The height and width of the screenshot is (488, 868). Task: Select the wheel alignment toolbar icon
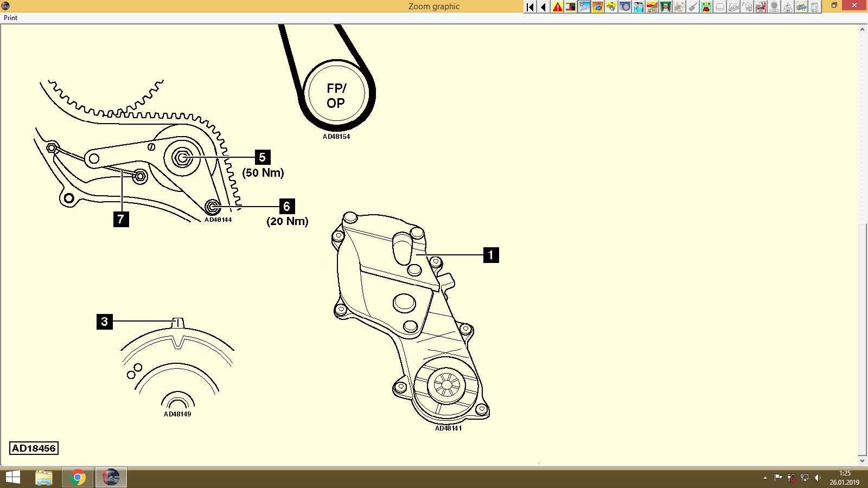point(637,7)
